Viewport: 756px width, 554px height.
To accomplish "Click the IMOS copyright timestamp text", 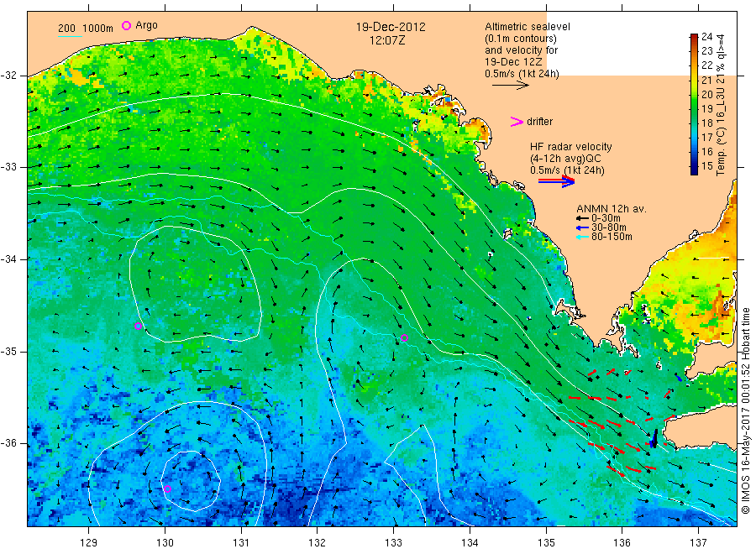I will coord(746,411).
